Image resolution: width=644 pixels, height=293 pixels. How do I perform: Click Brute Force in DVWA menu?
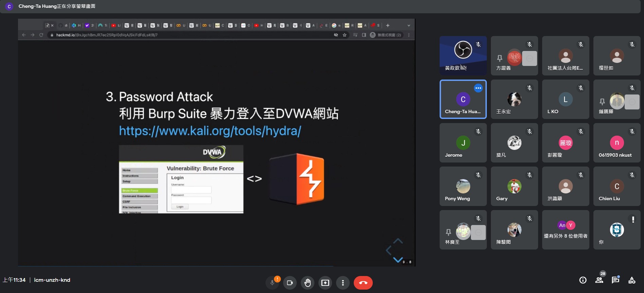(x=140, y=191)
